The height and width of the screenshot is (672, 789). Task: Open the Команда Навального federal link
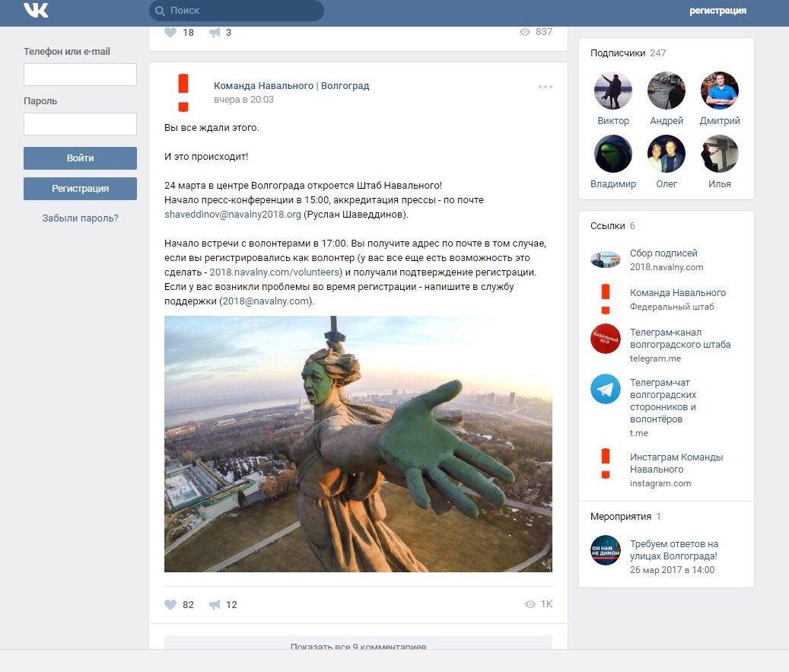pyautogui.click(x=678, y=292)
